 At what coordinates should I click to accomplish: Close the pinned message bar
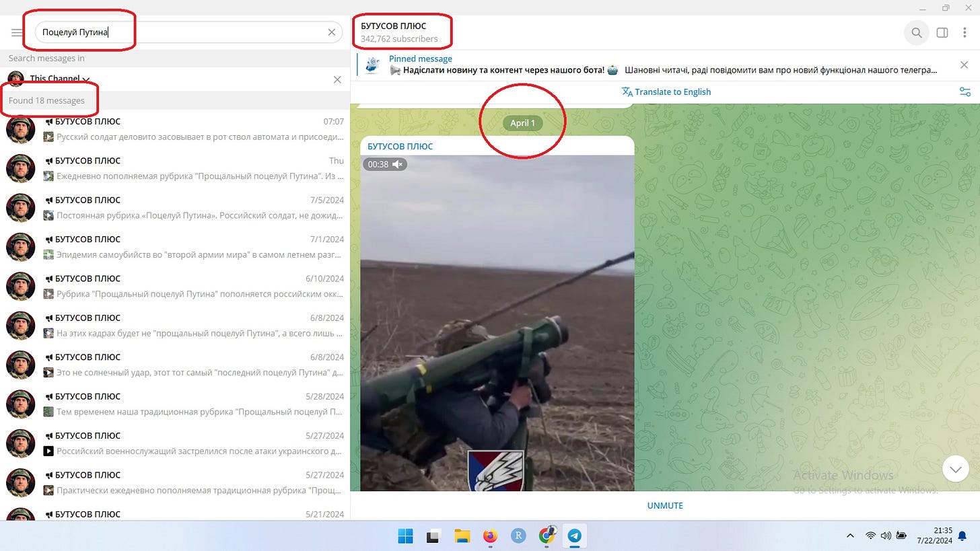[964, 65]
